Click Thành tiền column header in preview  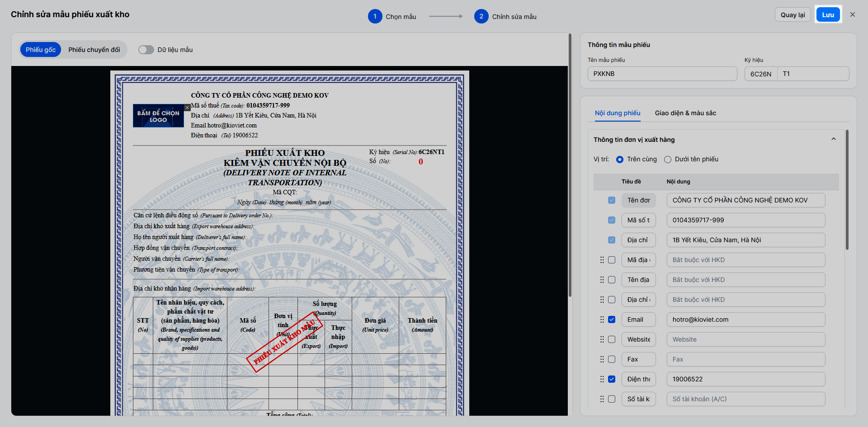click(422, 325)
